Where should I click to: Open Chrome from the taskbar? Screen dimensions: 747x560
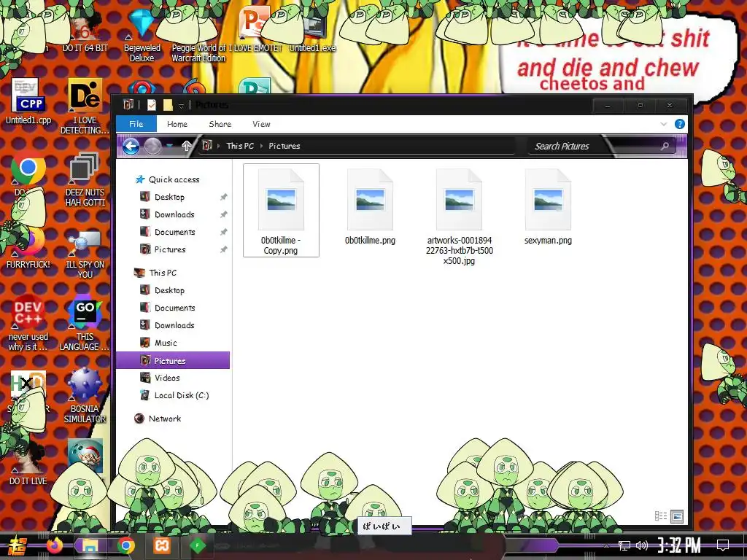[125, 545]
